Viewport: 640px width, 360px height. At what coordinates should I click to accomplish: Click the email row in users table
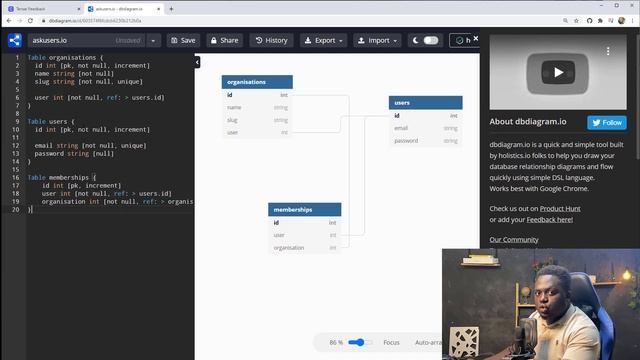[x=425, y=128]
